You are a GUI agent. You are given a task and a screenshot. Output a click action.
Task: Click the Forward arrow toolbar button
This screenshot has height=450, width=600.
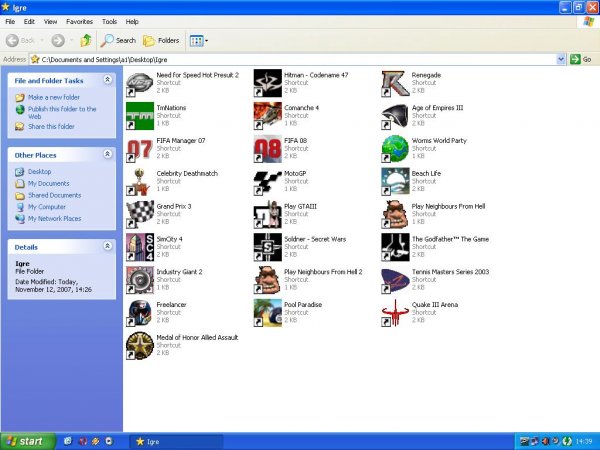pyautogui.click(x=58, y=41)
